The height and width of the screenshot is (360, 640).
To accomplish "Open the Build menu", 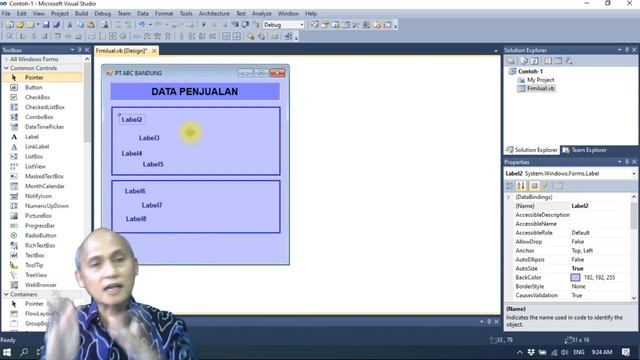I will (81, 13).
